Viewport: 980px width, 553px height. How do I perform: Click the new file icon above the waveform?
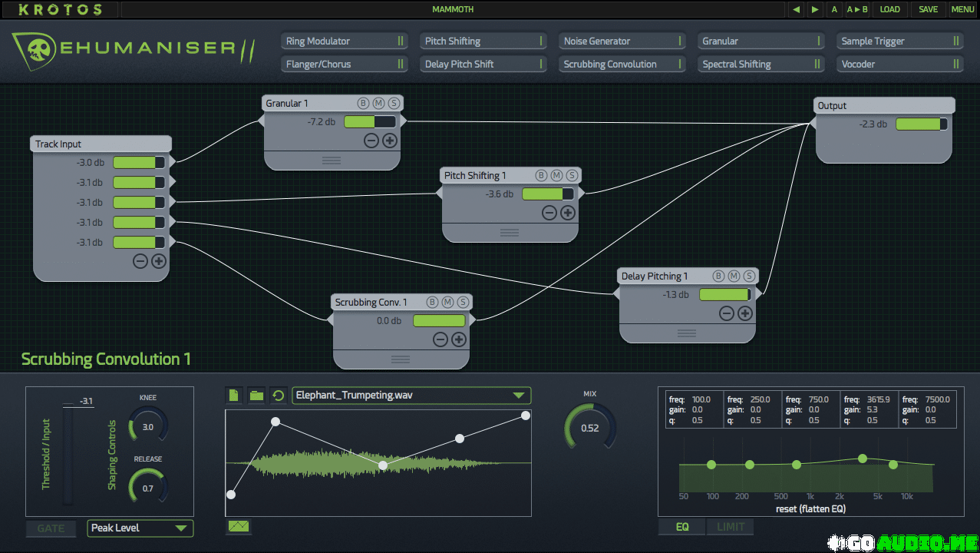234,396
